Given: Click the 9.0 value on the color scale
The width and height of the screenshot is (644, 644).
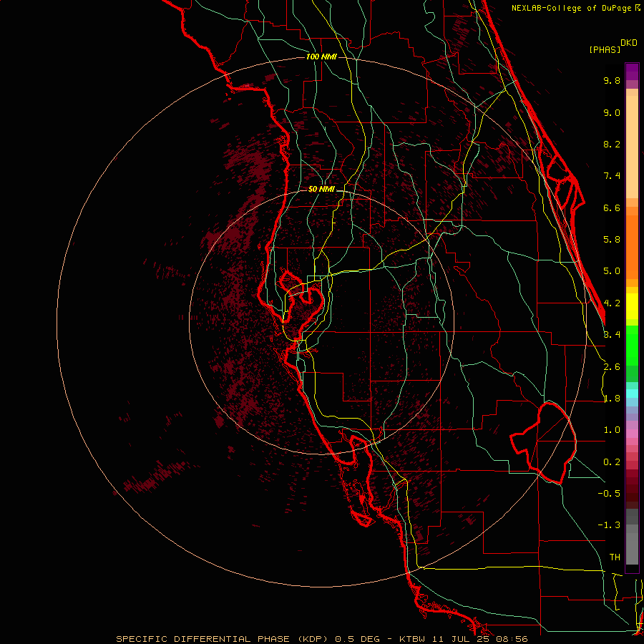Looking at the screenshot, I should (x=612, y=112).
